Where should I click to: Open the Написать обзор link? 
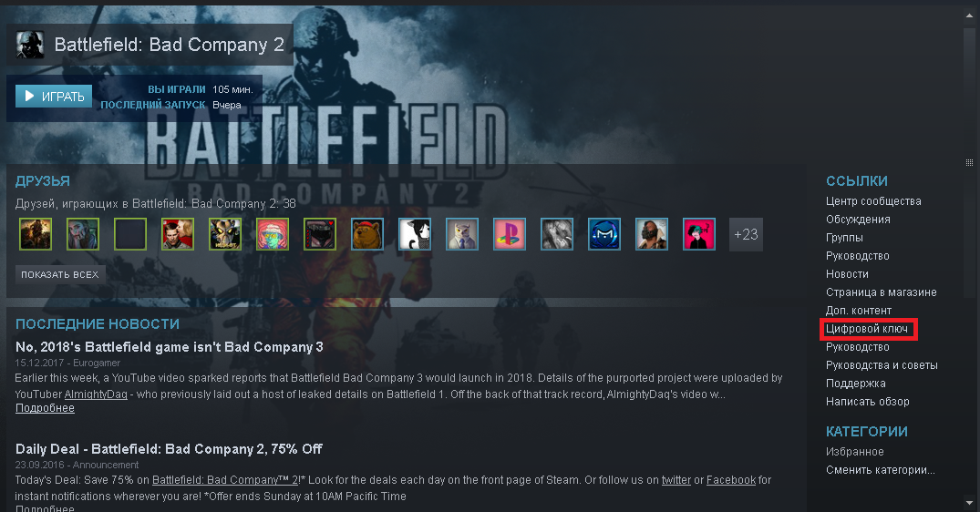(x=868, y=402)
